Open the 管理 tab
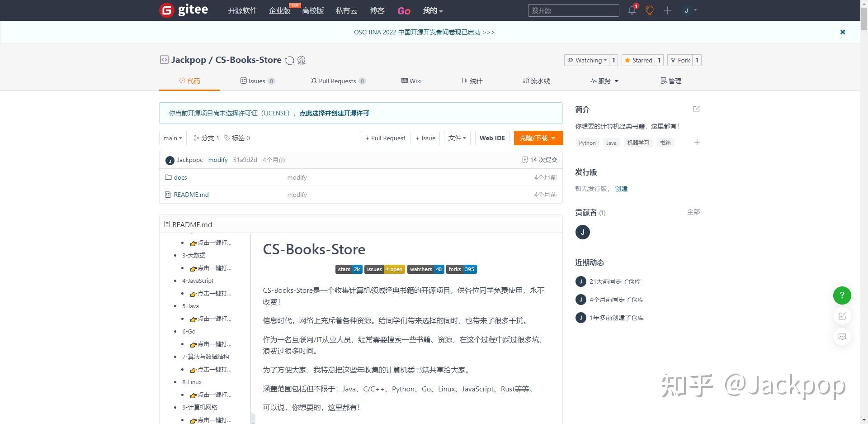Image resolution: width=868 pixels, height=424 pixels. click(671, 81)
